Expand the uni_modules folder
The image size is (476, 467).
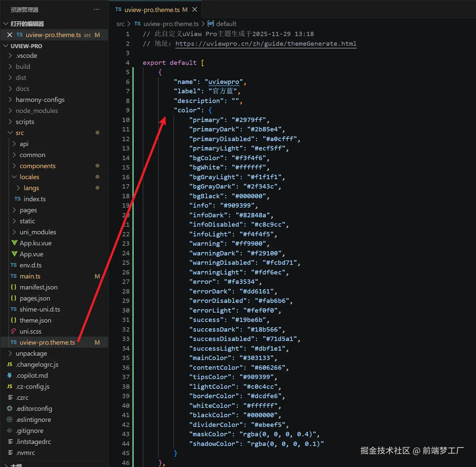pyautogui.click(x=54, y=232)
